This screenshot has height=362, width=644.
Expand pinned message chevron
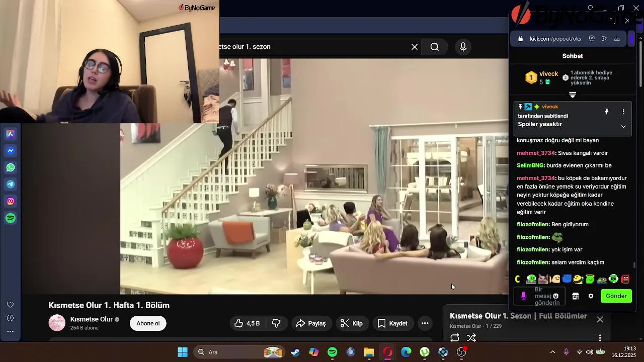[623, 127]
